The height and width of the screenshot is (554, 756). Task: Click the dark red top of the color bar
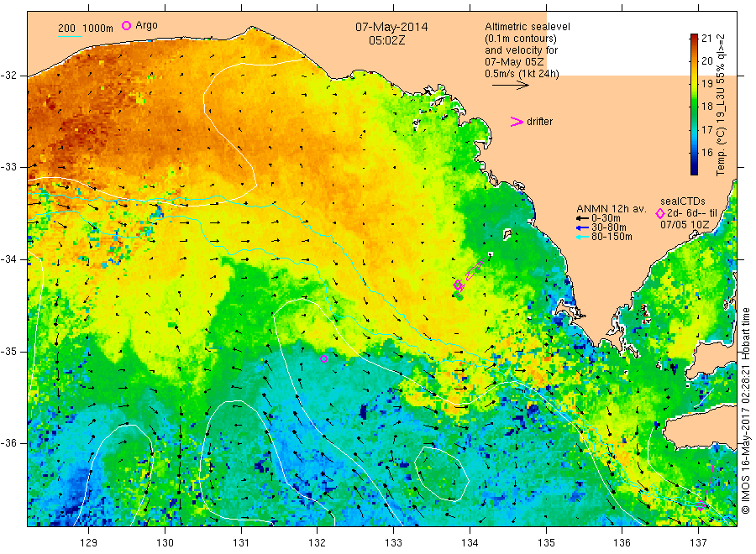[x=695, y=37]
